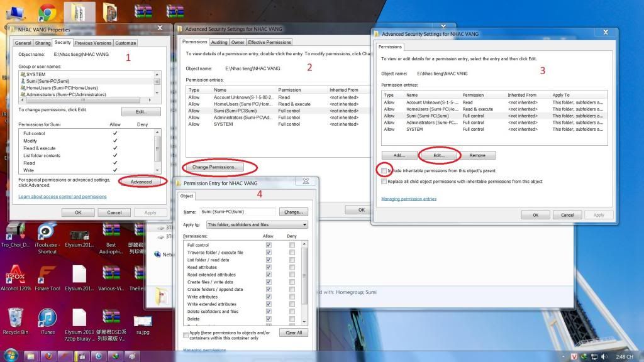The image size is (644, 362).
Task: Open the iTools.exe Shortcut icon
Action: (x=47, y=238)
